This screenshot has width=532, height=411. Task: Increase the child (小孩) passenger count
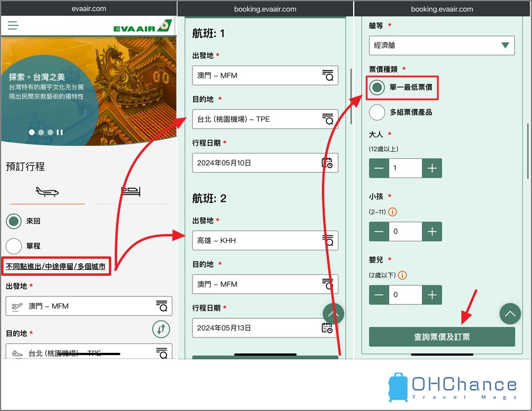(432, 232)
